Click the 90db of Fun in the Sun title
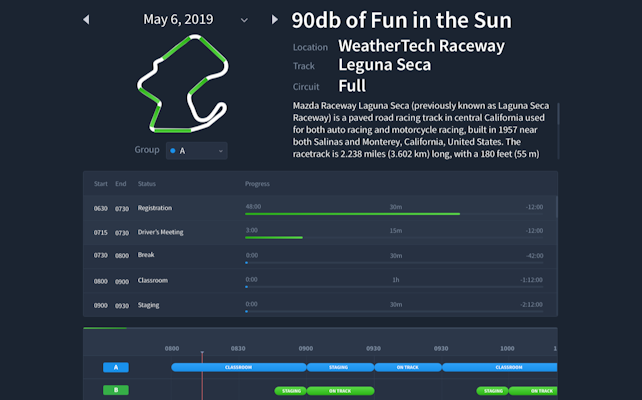The image size is (642, 400). (401, 20)
